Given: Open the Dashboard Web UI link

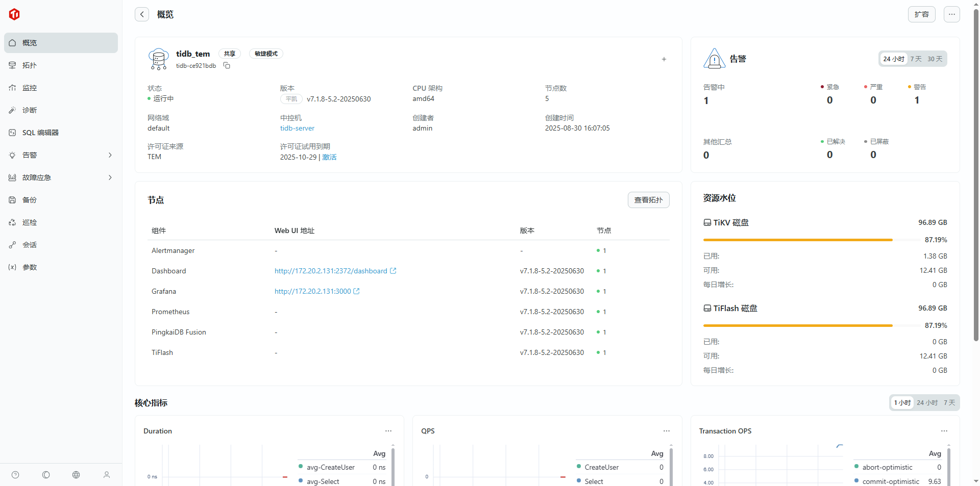Looking at the screenshot, I should [331, 271].
